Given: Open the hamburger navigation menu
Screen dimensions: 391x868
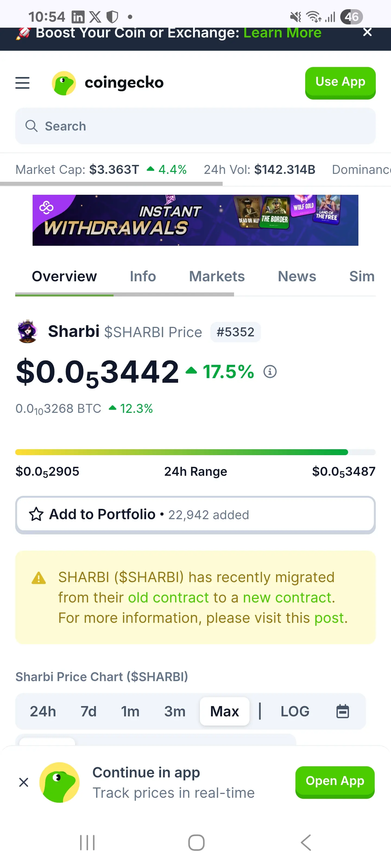Looking at the screenshot, I should pyautogui.click(x=22, y=83).
